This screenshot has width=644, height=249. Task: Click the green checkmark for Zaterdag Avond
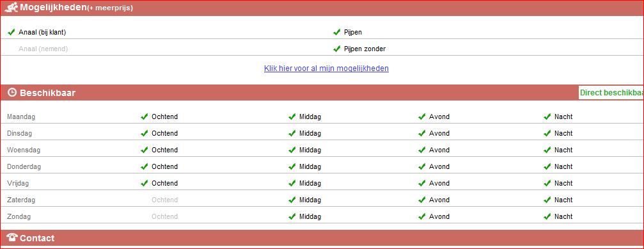tap(422, 200)
